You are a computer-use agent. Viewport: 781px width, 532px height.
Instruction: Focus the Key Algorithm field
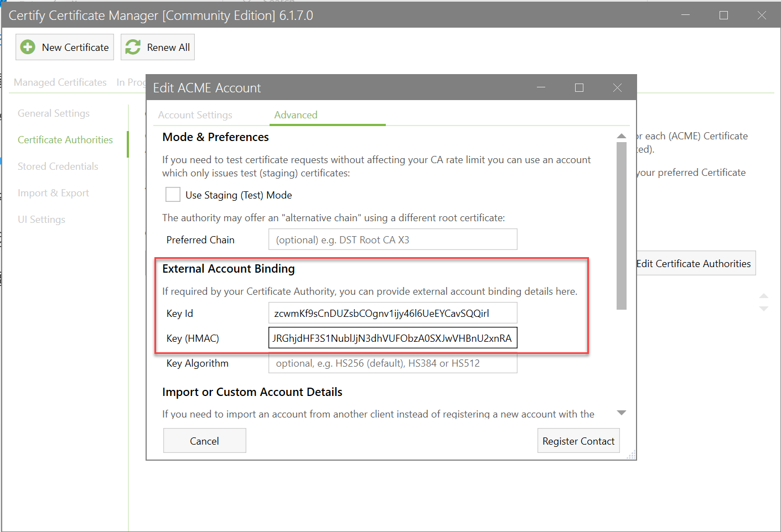[x=392, y=363]
